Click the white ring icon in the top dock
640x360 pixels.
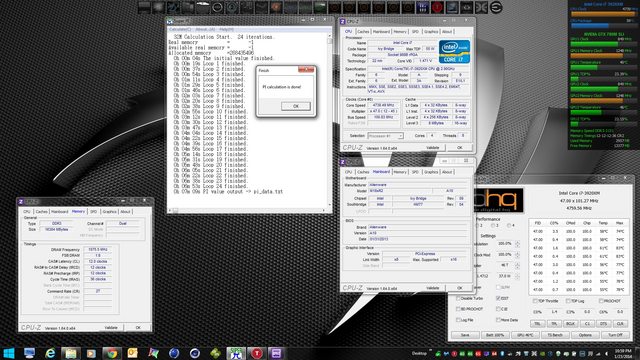coord(217,7)
